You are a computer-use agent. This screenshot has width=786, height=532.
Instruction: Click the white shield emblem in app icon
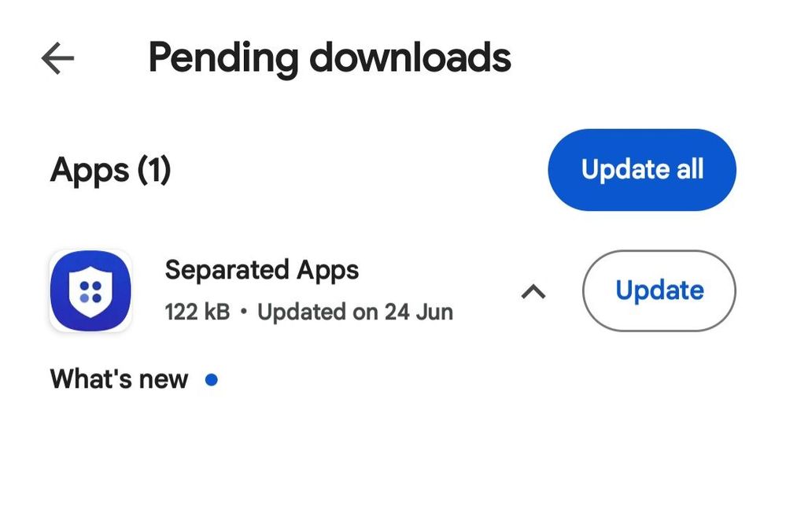tap(90, 292)
